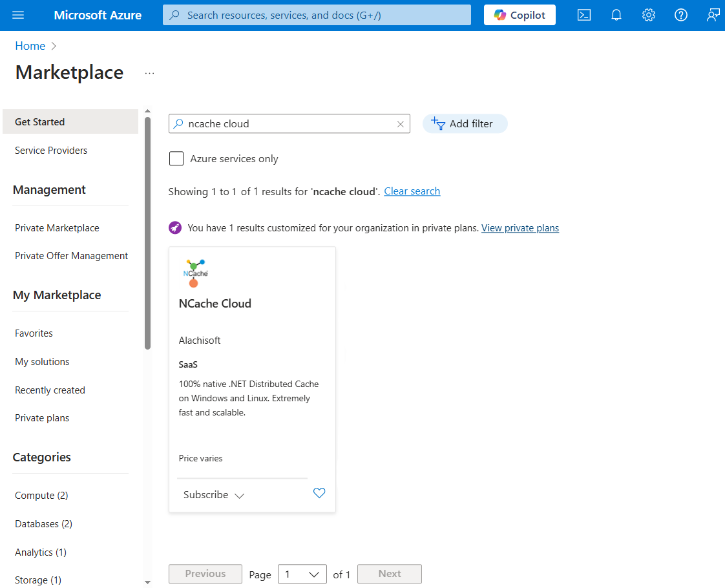Select Get Started in the sidebar

coord(70,121)
